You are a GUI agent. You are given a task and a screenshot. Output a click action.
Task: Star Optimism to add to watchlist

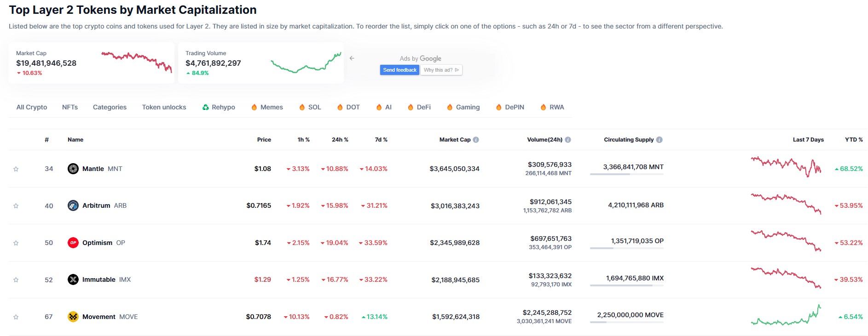16,243
